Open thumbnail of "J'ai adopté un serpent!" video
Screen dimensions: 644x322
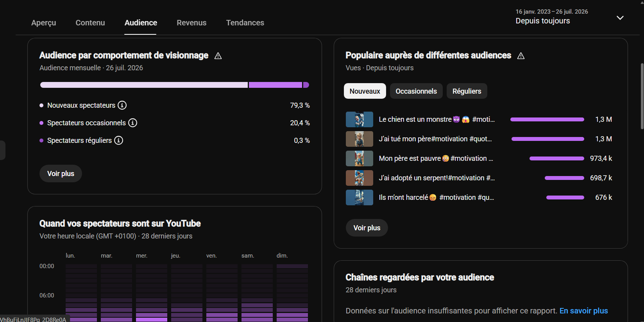pyautogui.click(x=360, y=178)
